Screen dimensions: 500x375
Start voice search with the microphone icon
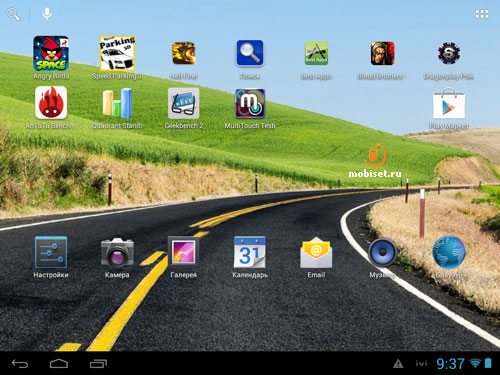pyautogui.click(x=47, y=14)
